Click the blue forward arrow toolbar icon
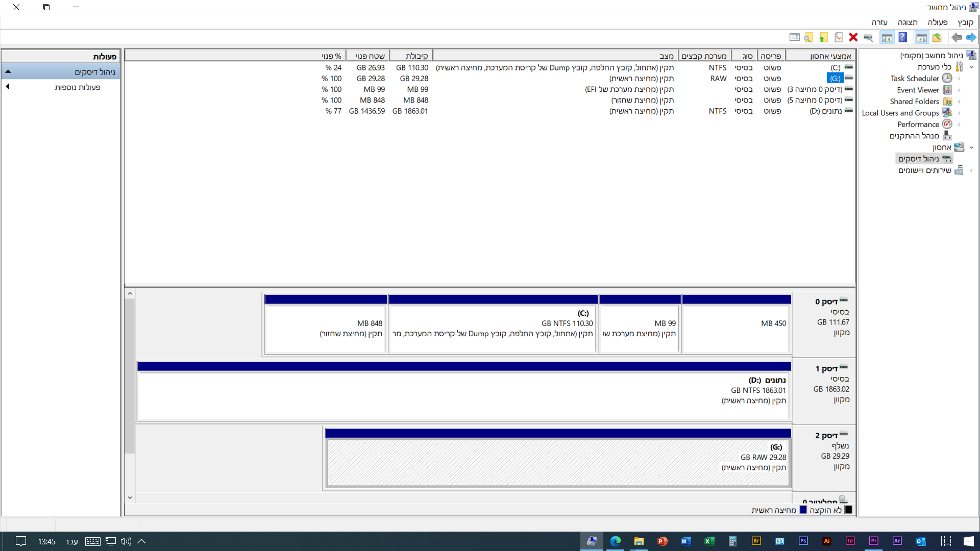980x551 pixels. click(x=971, y=37)
